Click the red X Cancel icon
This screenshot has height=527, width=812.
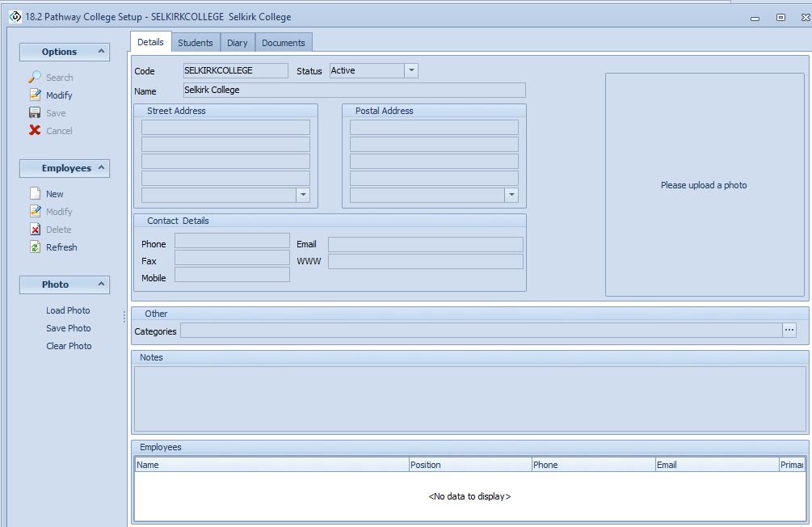coord(35,131)
